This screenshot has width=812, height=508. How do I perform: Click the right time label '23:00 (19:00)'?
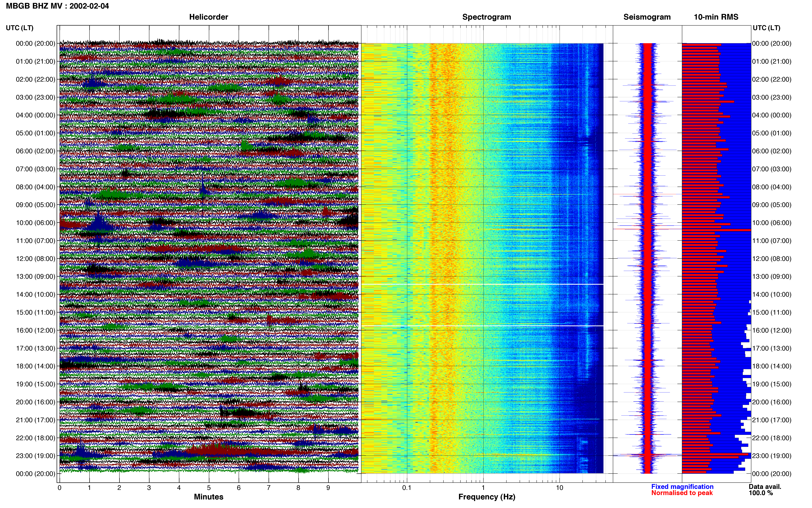[772, 456]
